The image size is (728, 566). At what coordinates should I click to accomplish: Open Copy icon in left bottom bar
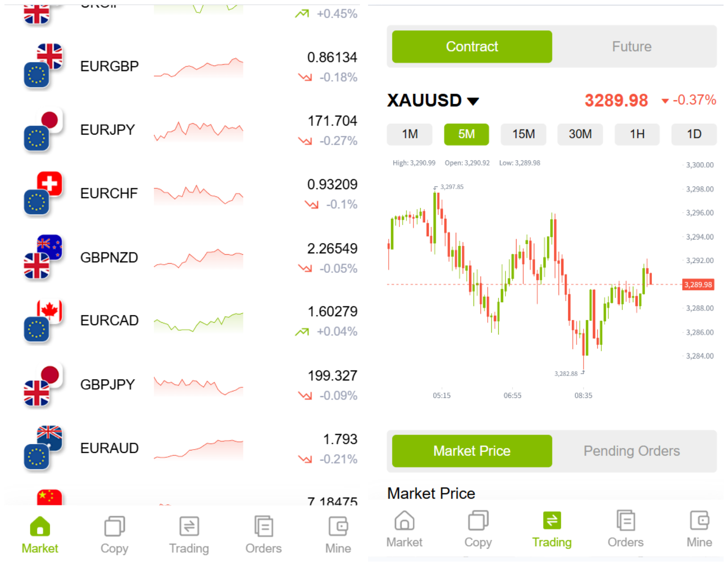point(114,526)
